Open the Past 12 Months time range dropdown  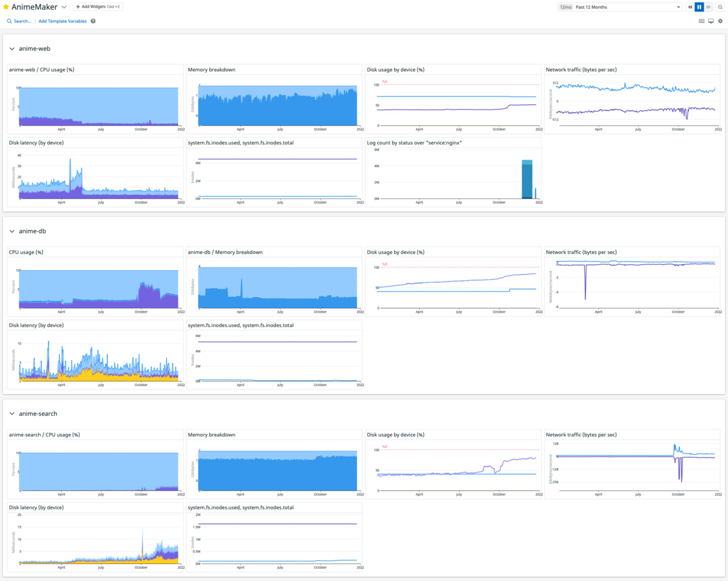click(620, 7)
